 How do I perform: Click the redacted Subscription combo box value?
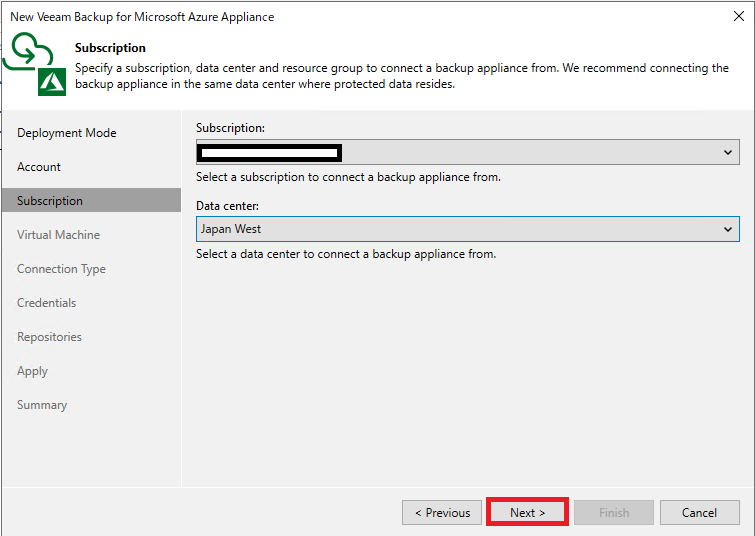click(x=270, y=153)
